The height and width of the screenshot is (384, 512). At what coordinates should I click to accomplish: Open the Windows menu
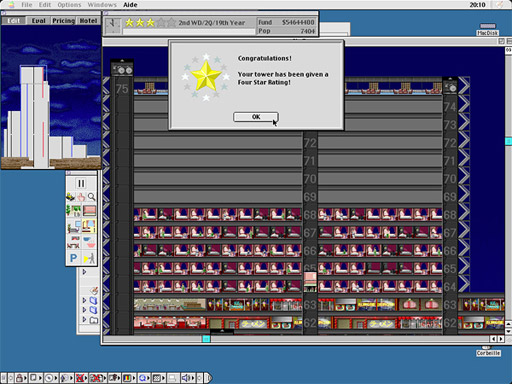(102, 5)
